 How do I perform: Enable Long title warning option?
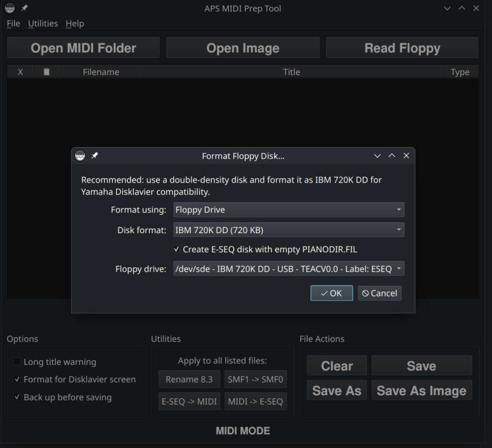(x=17, y=361)
